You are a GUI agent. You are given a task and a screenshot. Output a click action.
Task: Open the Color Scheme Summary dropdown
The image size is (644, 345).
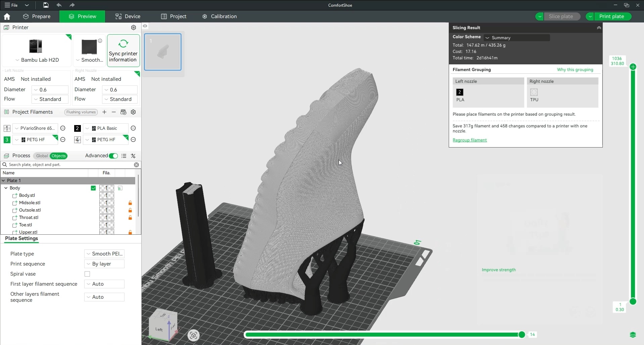(517, 38)
